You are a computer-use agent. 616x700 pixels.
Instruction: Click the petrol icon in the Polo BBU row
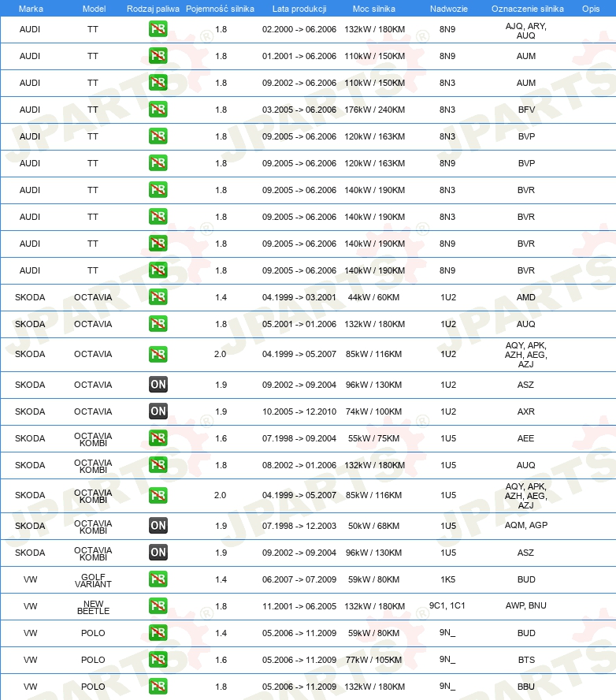point(158,687)
